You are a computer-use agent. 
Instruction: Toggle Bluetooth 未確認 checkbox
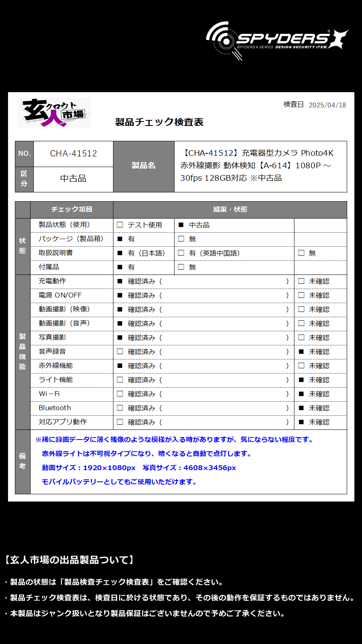(301, 408)
